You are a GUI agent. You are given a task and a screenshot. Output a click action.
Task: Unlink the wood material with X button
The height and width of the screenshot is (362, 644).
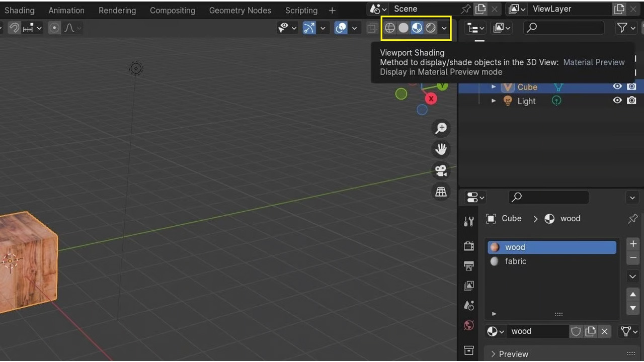pyautogui.click(x=605, y=331)
